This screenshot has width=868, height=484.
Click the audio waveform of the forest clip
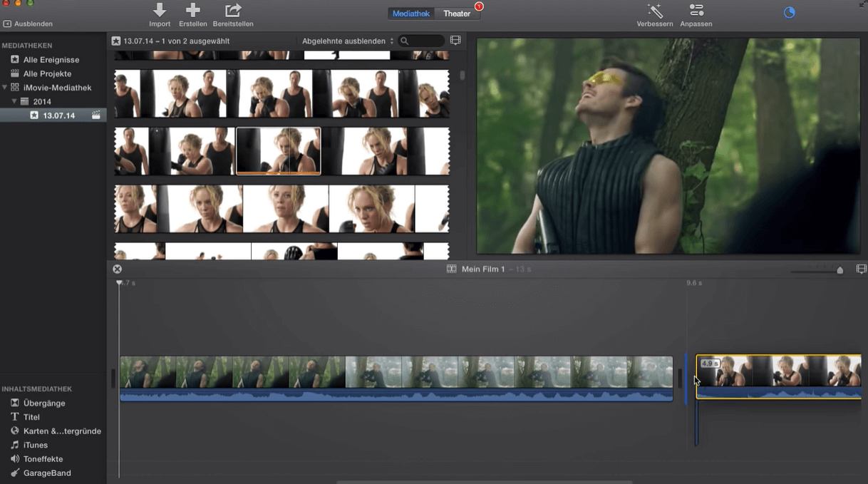point(396,395)
